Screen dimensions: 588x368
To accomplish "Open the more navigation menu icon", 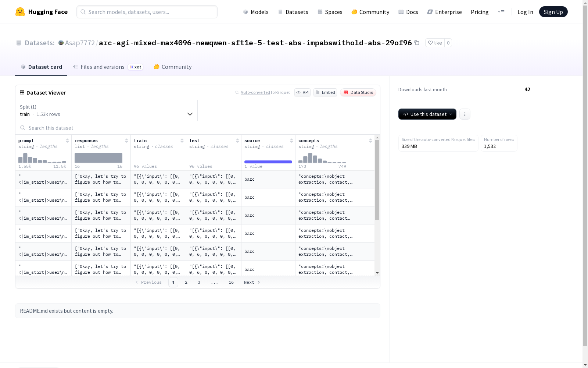I will [x=501, y=12].
